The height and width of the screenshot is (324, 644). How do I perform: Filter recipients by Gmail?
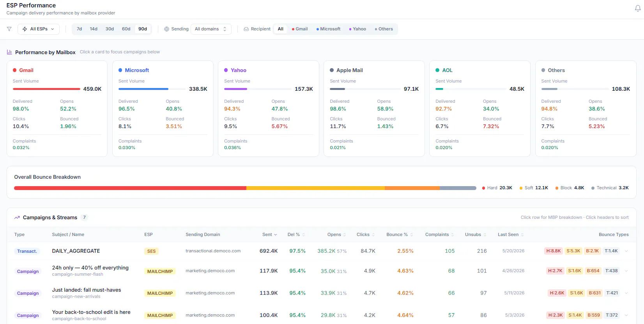tap(300, 29)
